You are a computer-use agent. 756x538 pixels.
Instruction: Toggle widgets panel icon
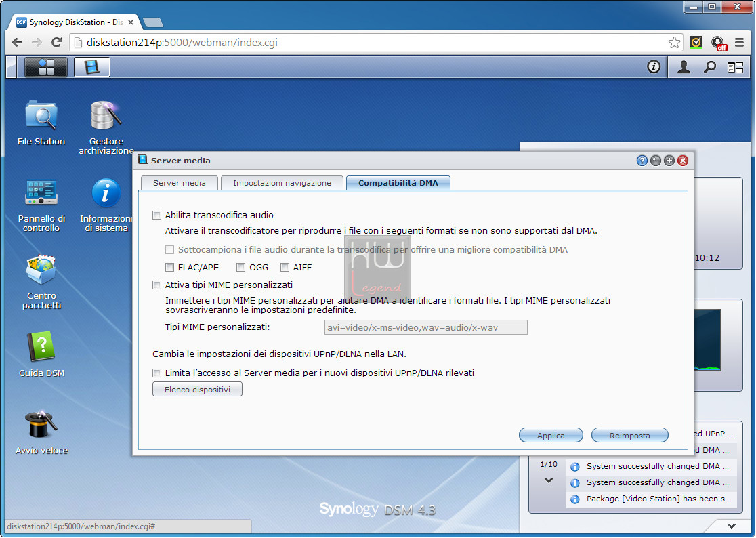pos(735,68)
